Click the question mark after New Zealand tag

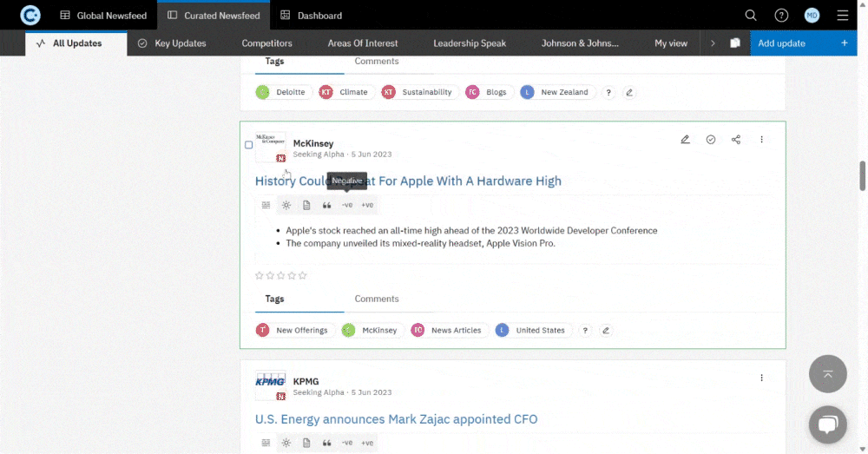[x=608, y=93]
